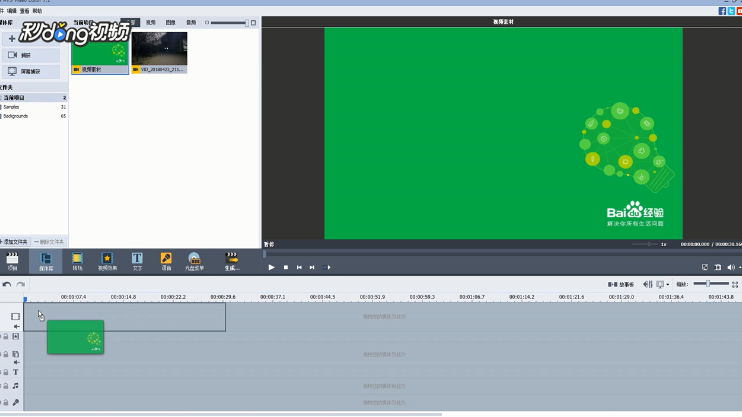Screen dimensions: 742x417
Task: Select the Image media filter tab
Action: point(170,22)
